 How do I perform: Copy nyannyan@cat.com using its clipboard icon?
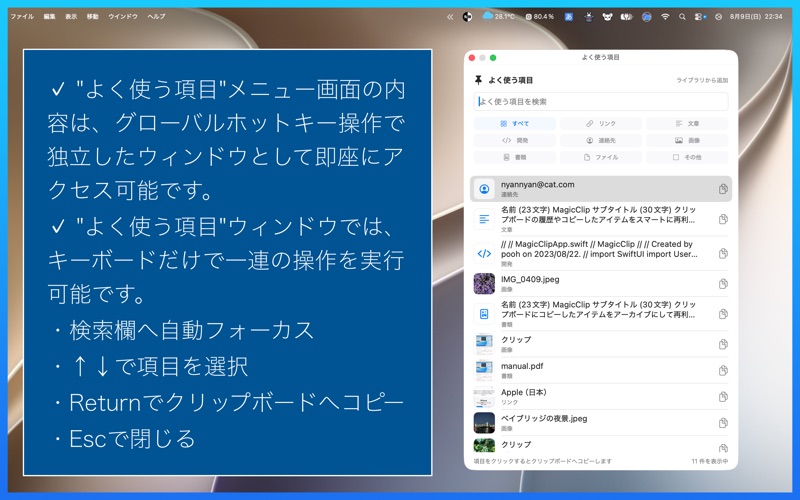[723, 189]
